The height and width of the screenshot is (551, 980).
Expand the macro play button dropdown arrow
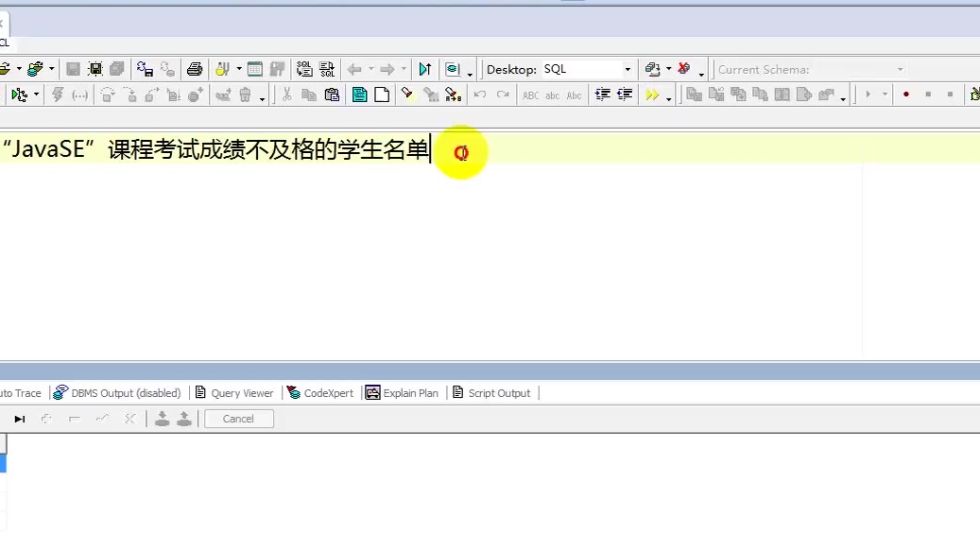pyautogui.click(x=885, y=95)
